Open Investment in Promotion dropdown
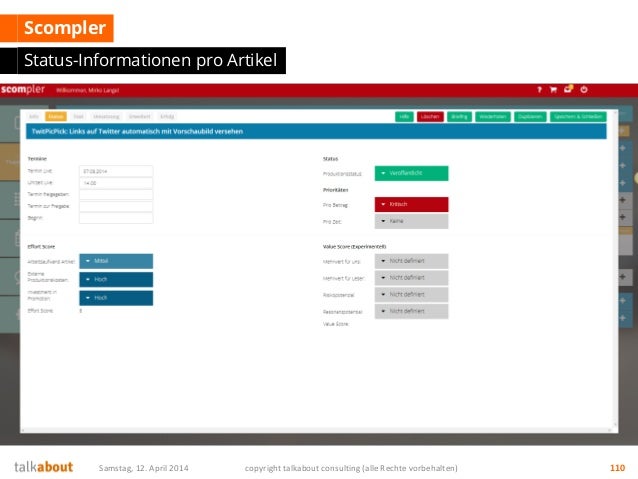Image resolution: width=638 pixels, height=479 pixels. pos(116,298)
